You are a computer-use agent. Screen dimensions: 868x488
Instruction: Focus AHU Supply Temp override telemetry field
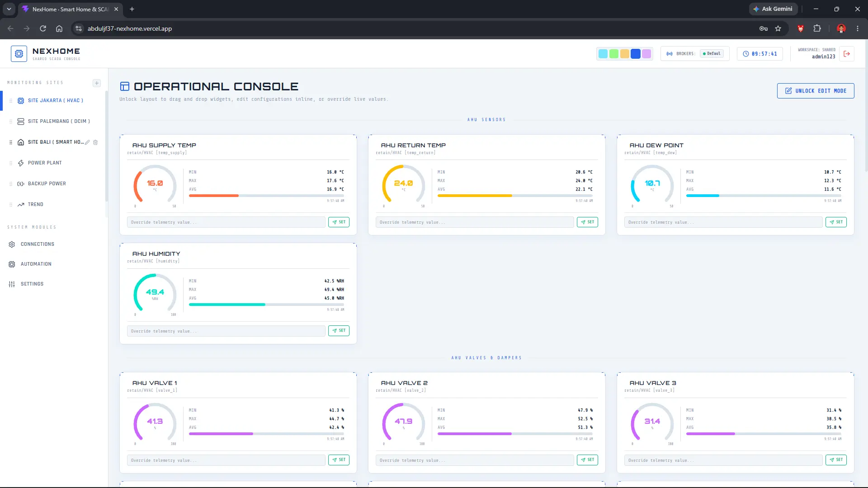click(x=226, y=222)
